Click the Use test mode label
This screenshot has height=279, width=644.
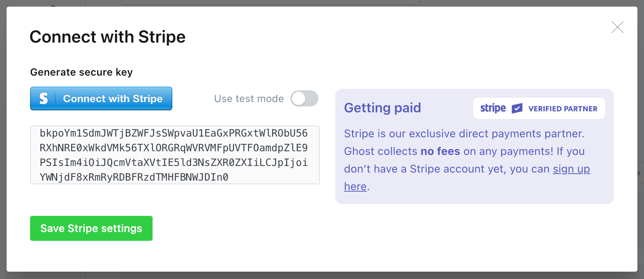coord(249,98)
